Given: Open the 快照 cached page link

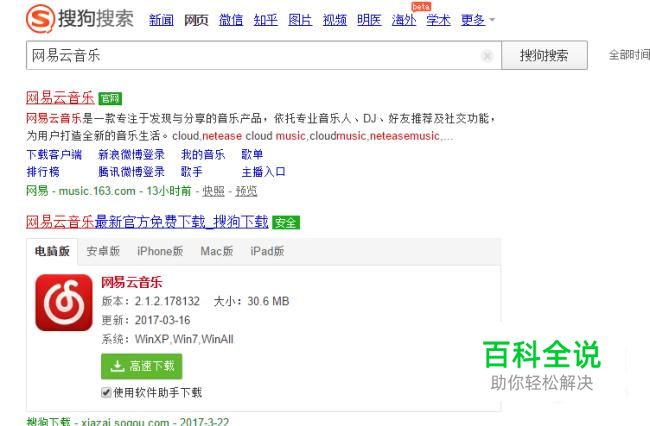Looking at the screenshot, I should tap(213, 191).
